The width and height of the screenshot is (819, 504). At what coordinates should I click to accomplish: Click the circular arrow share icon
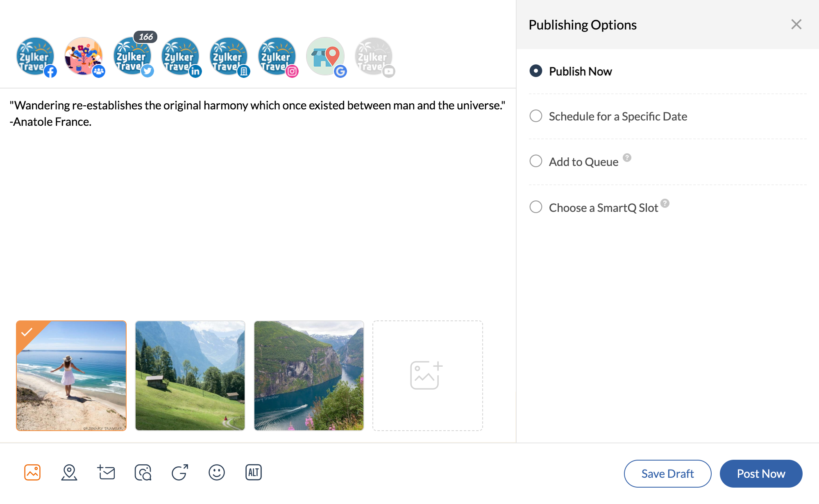180,472
